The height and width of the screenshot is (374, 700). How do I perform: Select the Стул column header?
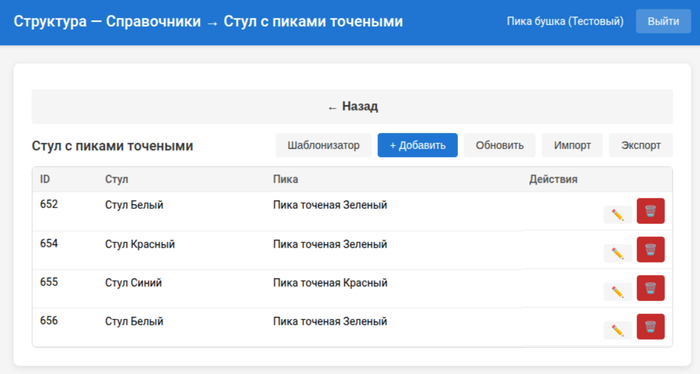click(x=117, y=179)
